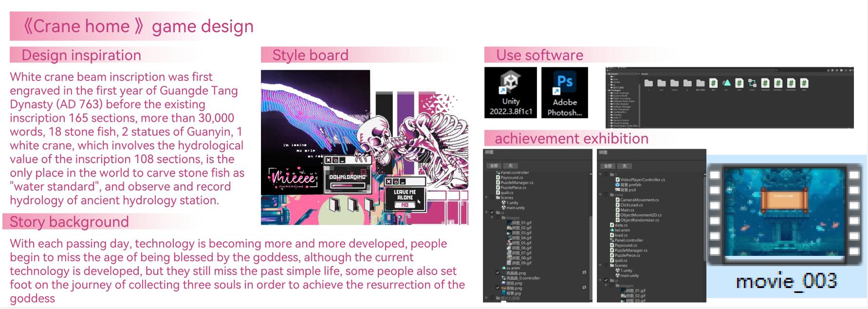Click the 全部 (All) button in left panel
Image resolution: width=868 pixels, height=309 pixels.
click(x=494, y=166)
